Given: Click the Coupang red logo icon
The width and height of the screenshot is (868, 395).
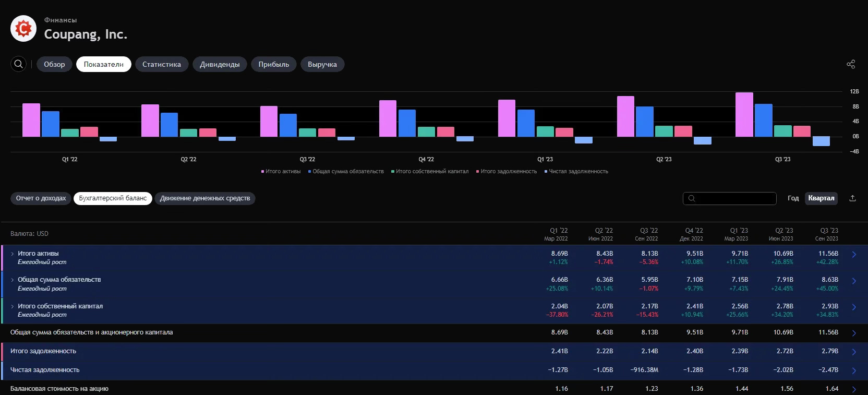Looking at the screenshot, I should click(x=23, y=29).
